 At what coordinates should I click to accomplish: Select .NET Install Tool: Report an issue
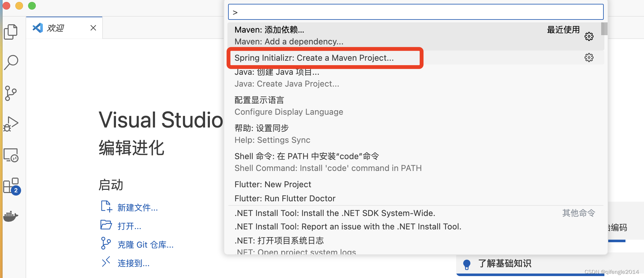416,227
